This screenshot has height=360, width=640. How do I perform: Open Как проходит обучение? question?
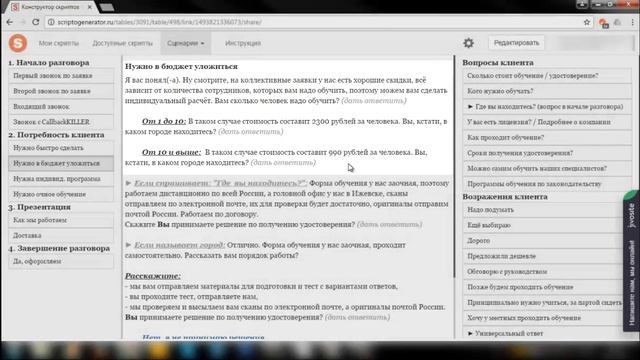pyautogui.click(x=547, y=138)
